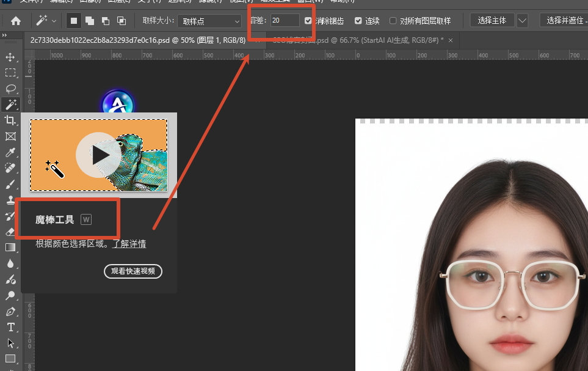The image size is (588, 371).
Task: Select the Path Selection arrow tool
Action: coord(10,343)
